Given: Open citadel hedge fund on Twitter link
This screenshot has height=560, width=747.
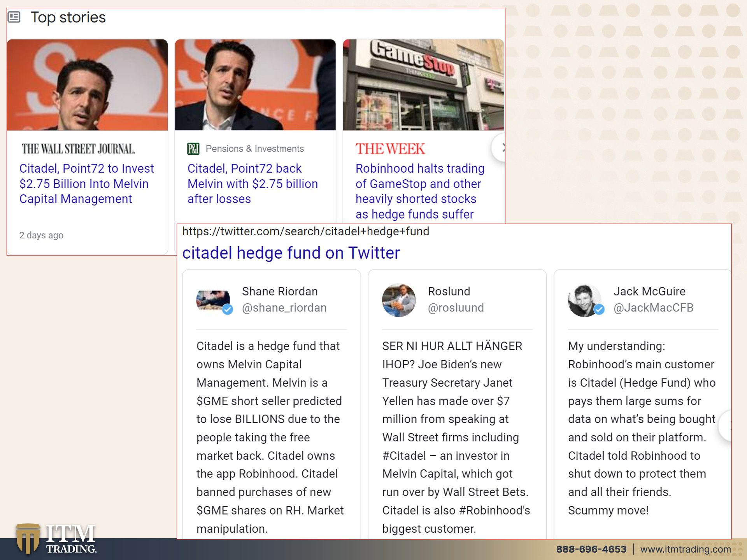Looking at the screenshot, I should pos(291,253).
